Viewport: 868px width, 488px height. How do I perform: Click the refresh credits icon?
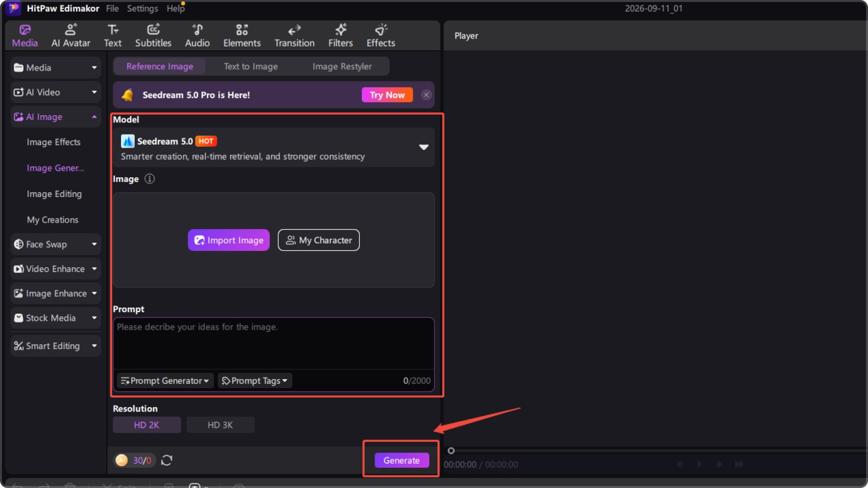point(167,460)
